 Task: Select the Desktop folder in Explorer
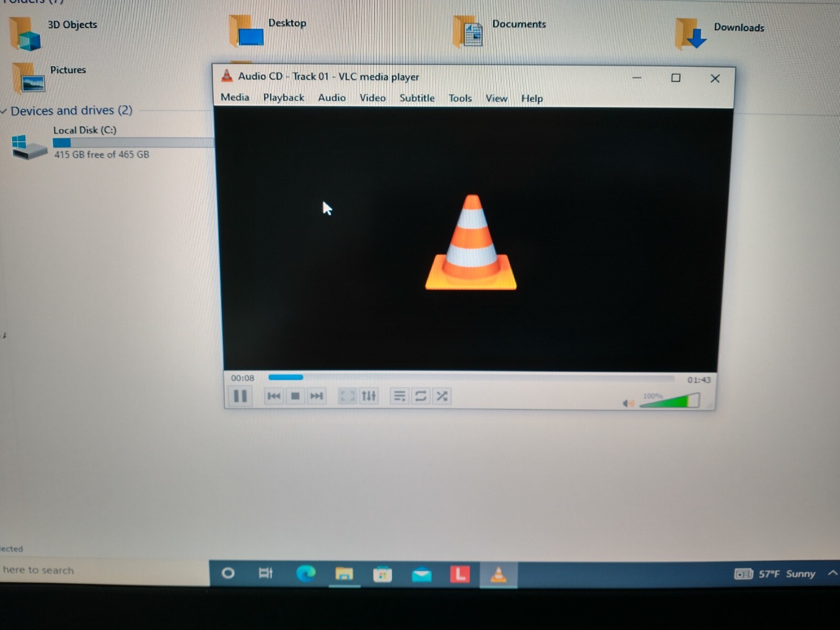point(268,30)
